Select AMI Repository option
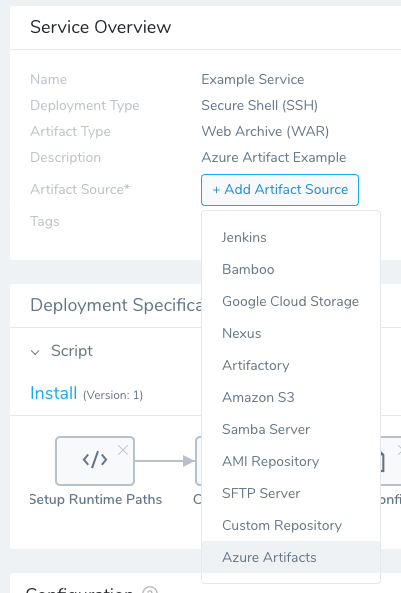 tap(291, 461)
